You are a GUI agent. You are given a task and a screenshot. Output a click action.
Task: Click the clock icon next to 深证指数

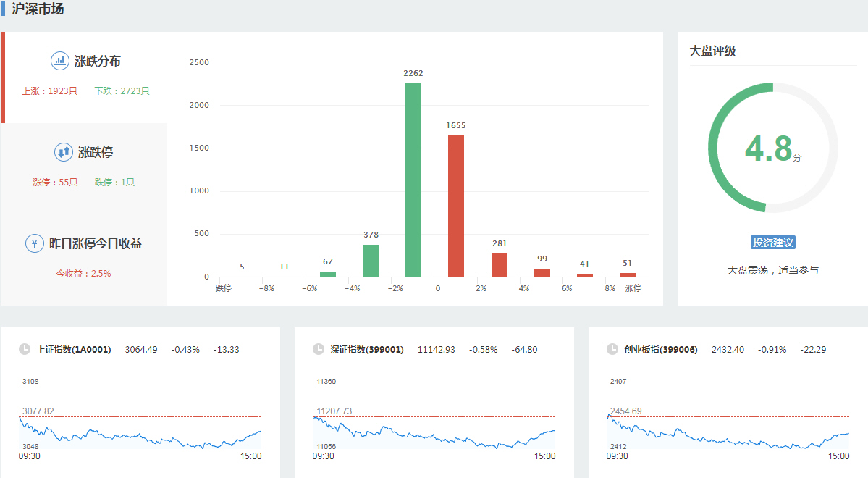(x=319, y=350)
